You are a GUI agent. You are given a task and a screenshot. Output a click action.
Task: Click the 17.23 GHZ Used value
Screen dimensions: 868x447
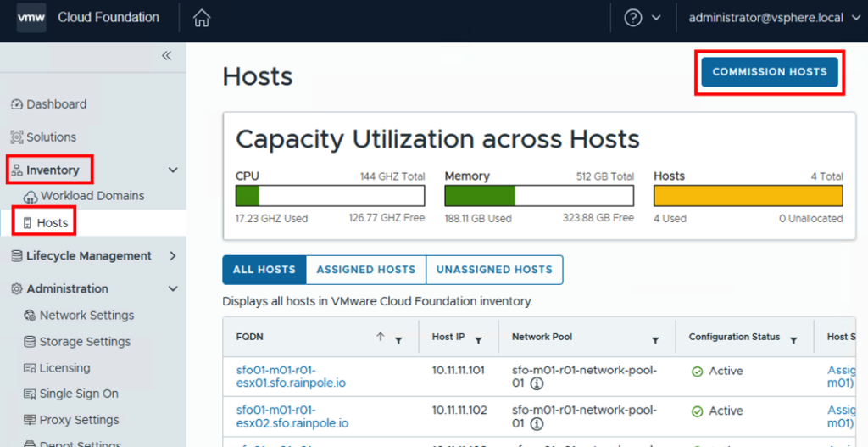pos(271,218)
